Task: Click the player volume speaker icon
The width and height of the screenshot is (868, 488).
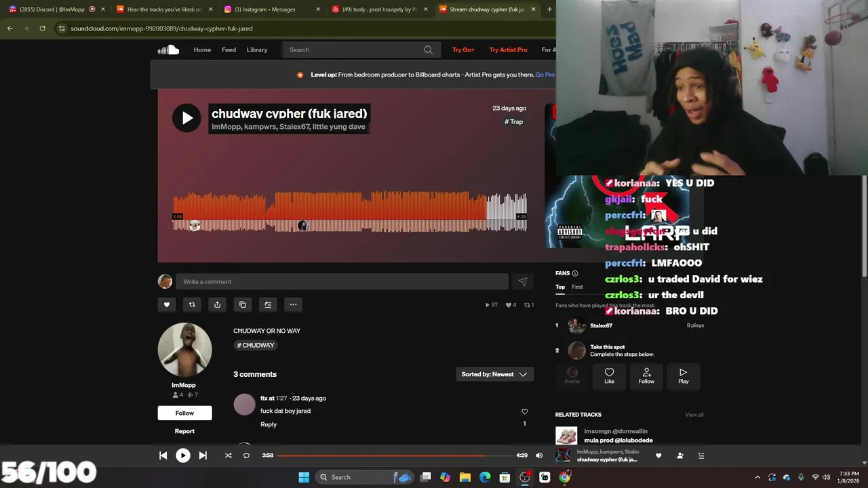Action: tap(539, 455)
